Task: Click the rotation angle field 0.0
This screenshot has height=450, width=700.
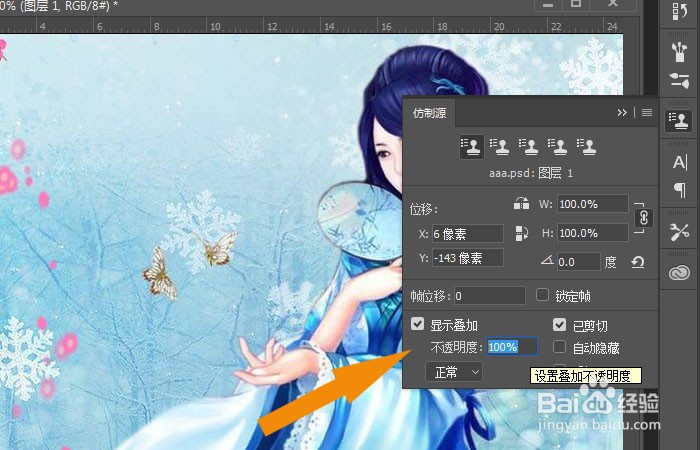Action: pos(579,262)
